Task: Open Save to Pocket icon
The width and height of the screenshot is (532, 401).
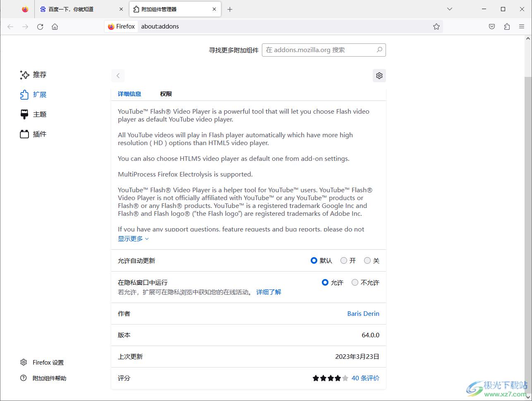Action: tap(492, 26)
